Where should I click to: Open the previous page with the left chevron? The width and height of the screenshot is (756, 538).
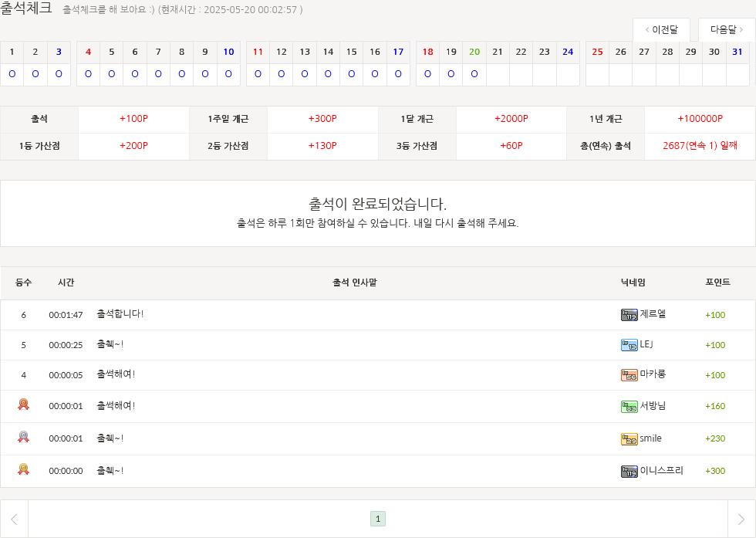[x=14, y=519]
